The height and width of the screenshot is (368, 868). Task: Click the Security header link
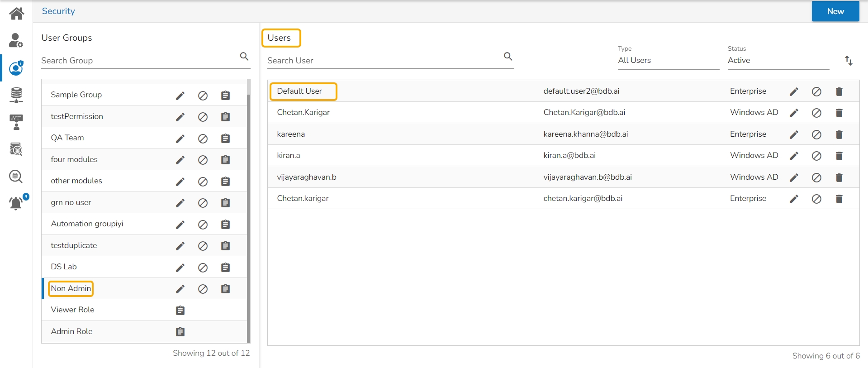[x=58, y=11]
